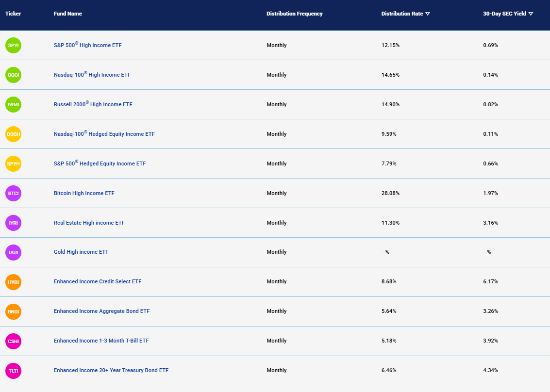Open S&P 500 High Income ETF link
Image resolution: width=550 pixels, height=392 pixels.
click(88, 45)
